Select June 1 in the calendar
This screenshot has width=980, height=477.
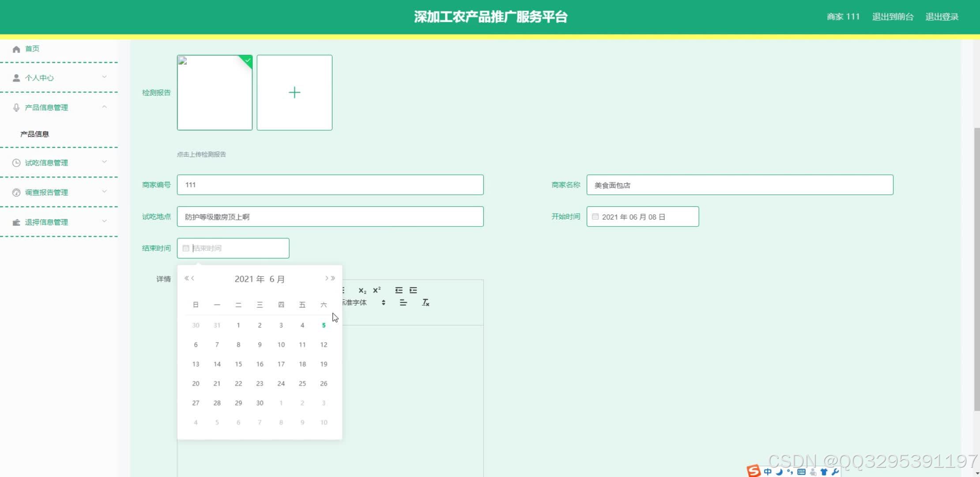click(238, 325)
